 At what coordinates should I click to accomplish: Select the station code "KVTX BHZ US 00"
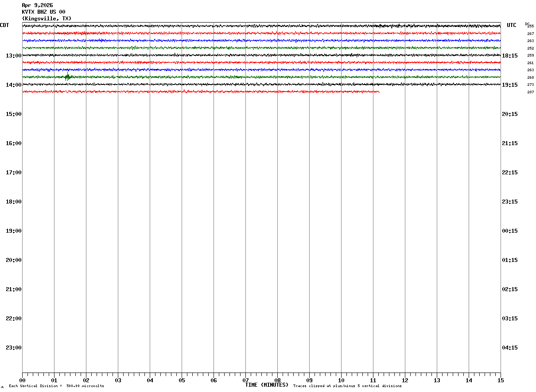point(43,12)
